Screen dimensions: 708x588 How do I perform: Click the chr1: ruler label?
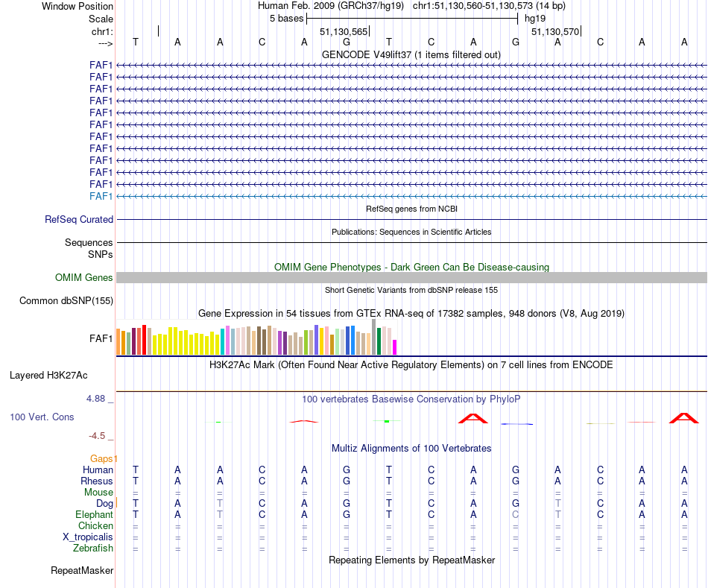102,31
